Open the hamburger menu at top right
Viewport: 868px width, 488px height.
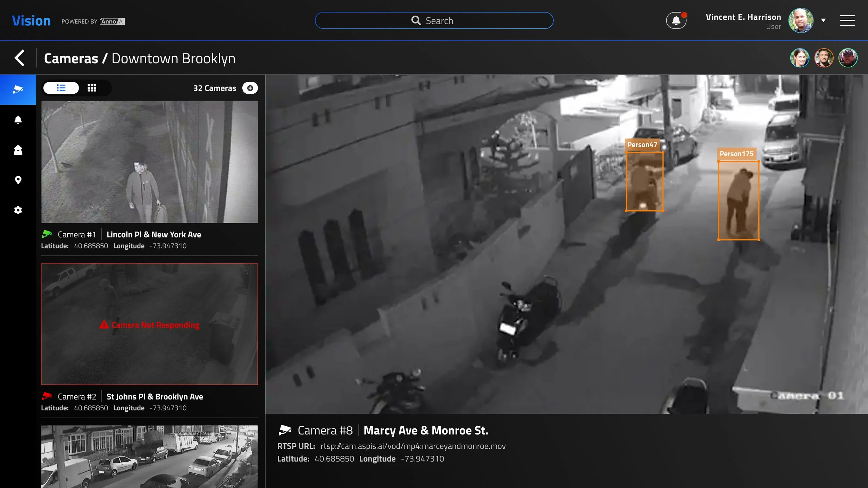pos(848,20)
